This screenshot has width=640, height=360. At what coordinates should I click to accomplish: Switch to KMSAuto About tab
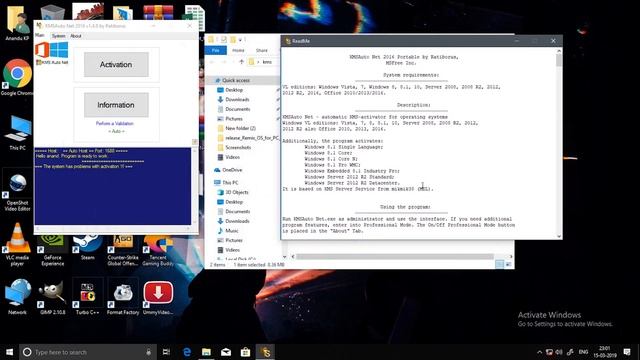[76, 36]
